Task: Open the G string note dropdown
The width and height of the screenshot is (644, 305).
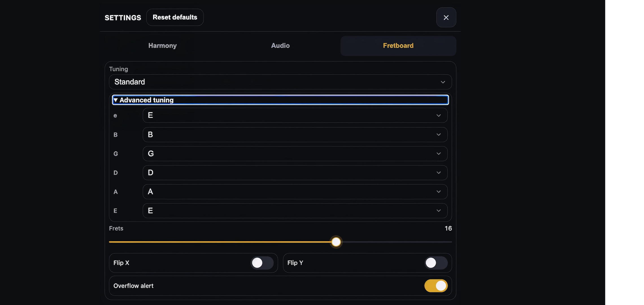Action: (295, 154)
